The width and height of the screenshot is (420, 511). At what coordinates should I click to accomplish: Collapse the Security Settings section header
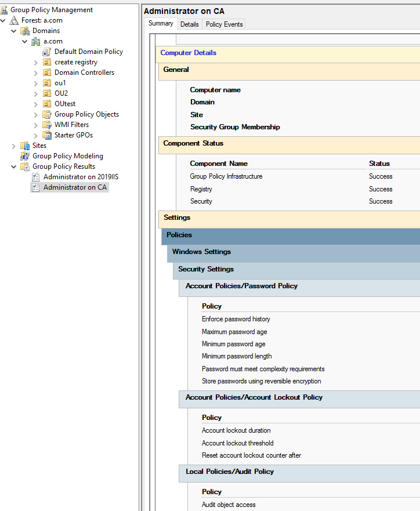click(296, 271)
